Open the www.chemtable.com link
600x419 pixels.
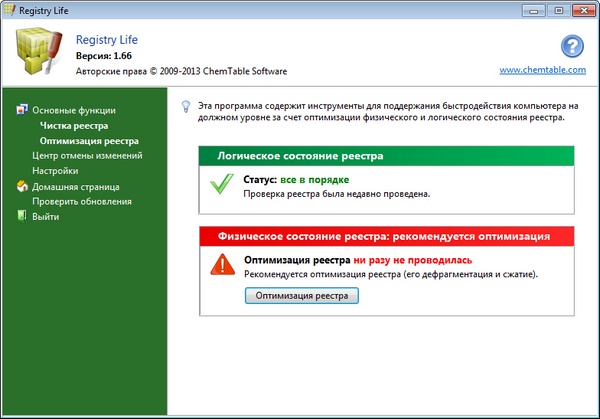point(541,71)
